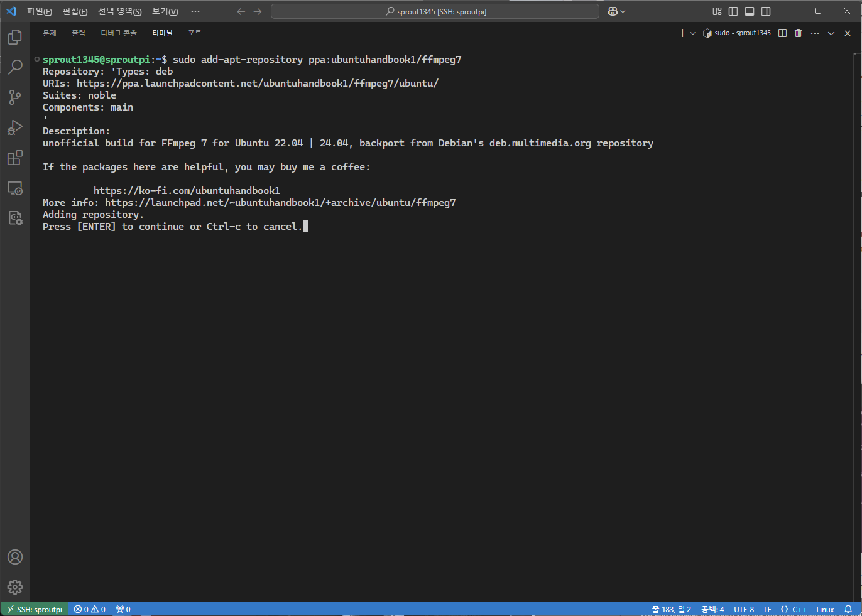This screenshot has width=862, height=616.
Task: Kill terminal with trash icon
Action: tap(798, 33)
